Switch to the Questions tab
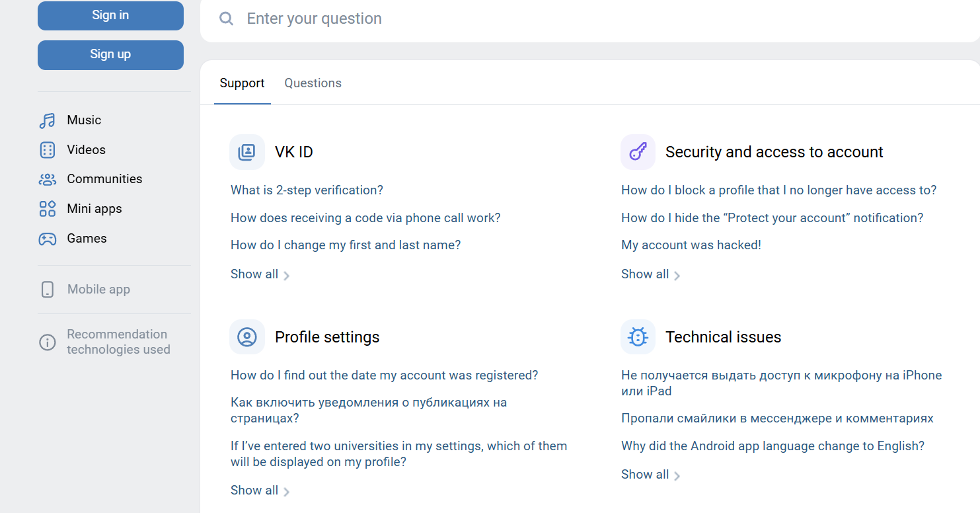This screenshot has height=513, width=980. [x=313, y=83]
